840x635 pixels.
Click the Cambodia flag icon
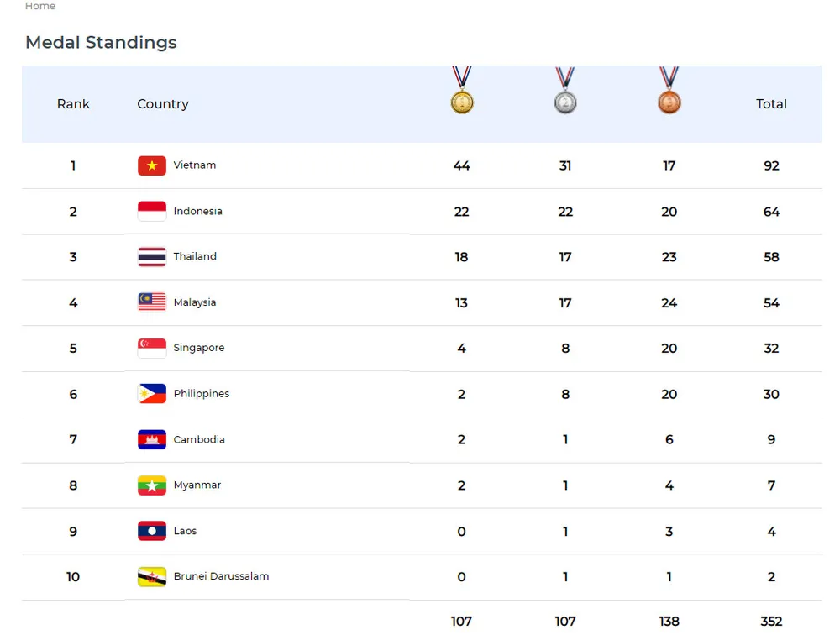[x=152, y=439]
